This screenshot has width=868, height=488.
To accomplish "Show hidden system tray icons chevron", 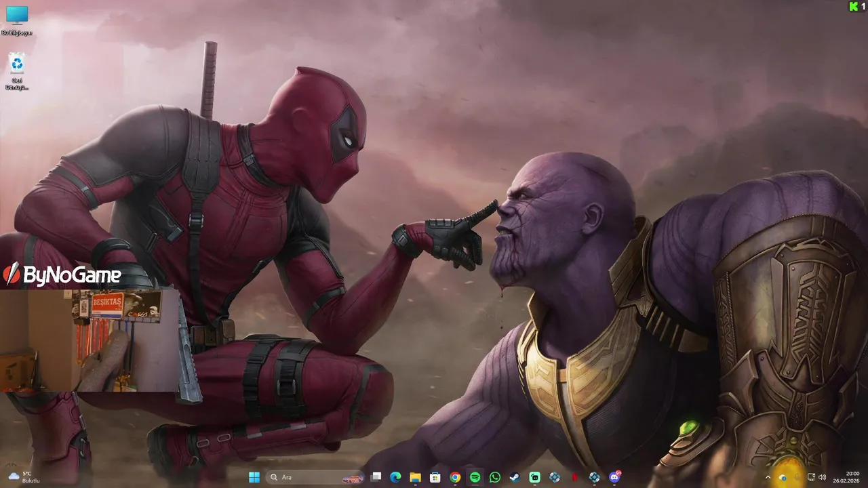I will point(768,477).
